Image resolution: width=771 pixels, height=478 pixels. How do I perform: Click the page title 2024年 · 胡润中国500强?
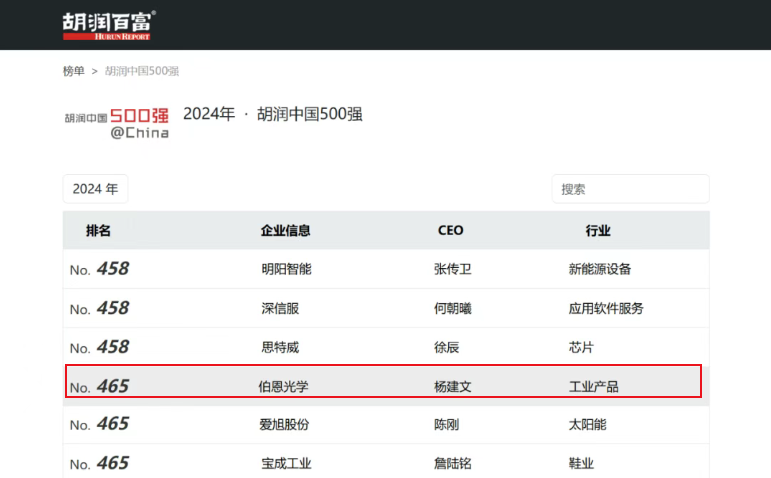[x=273, y=114]
